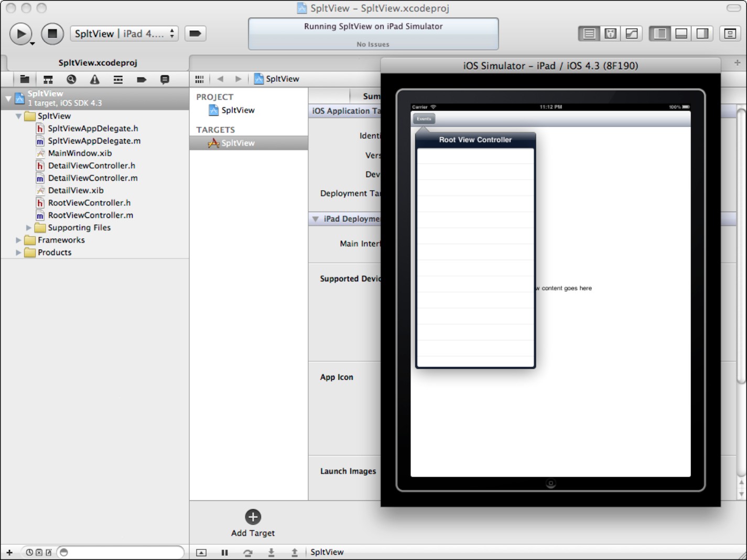747x560 pixels.
Task: Hide the debug area using bottom bar icon
Action: click(x=201, y=552)
